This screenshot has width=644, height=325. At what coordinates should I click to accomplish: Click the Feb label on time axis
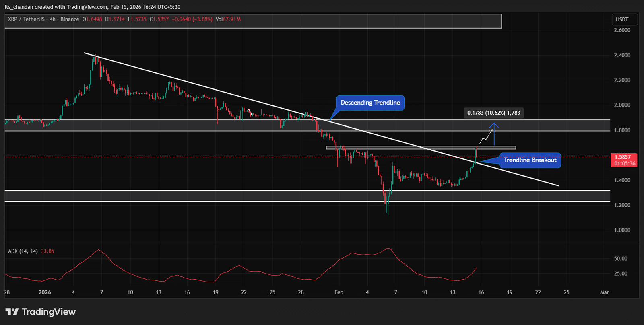tap(339, 292)
